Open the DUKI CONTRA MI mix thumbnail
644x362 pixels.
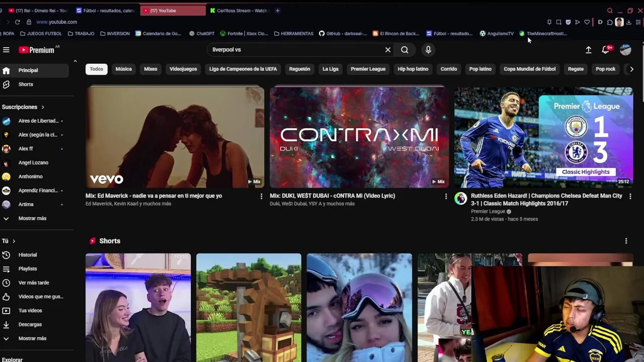click(359, 137)
